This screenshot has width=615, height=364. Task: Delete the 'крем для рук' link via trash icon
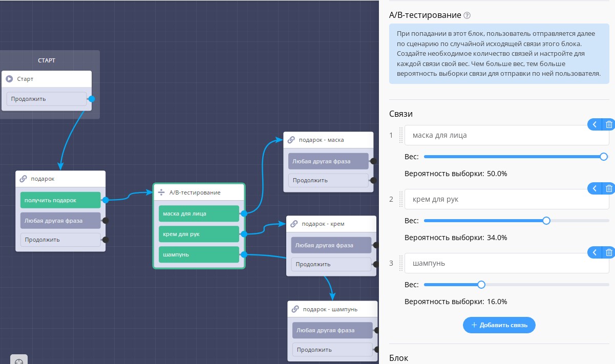coord(608,188)
